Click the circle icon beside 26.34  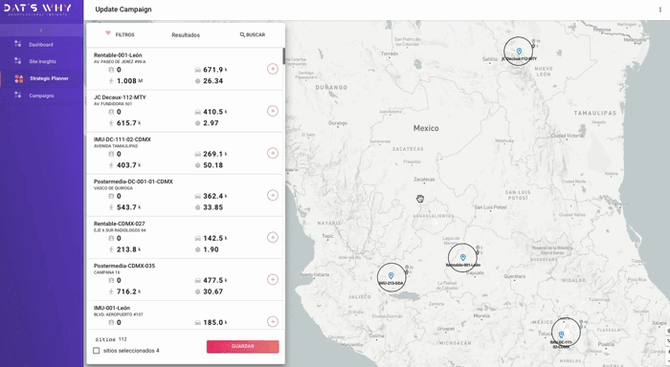coord(198,81)
